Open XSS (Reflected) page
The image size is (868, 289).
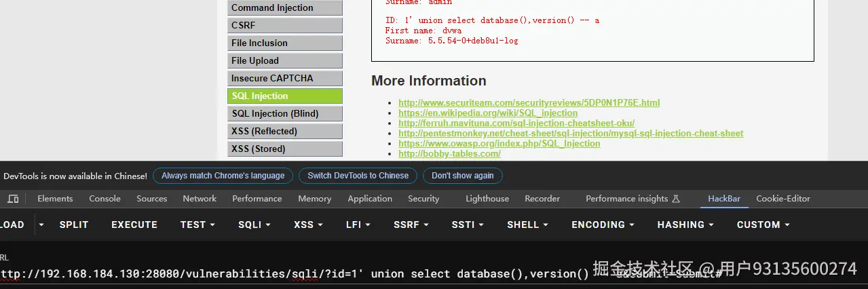(x=285, y=131)
